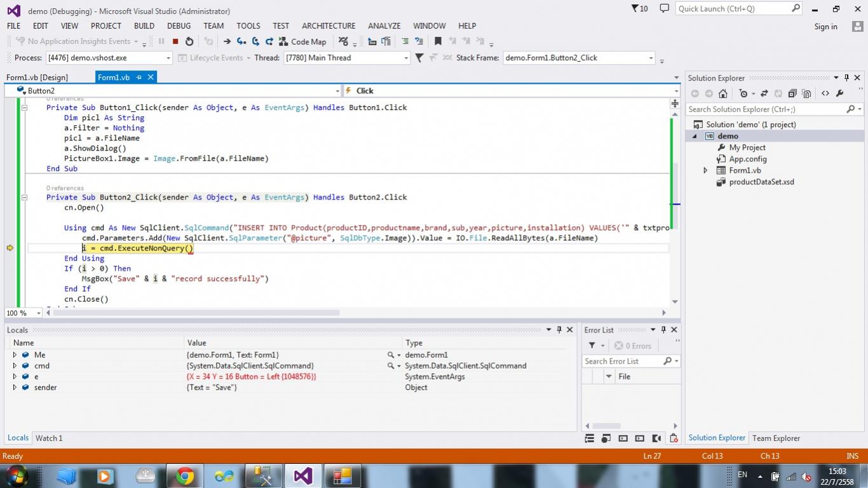Toggle the bookmark icon in toolbar

pyautogui.click(x=438, y=41)
